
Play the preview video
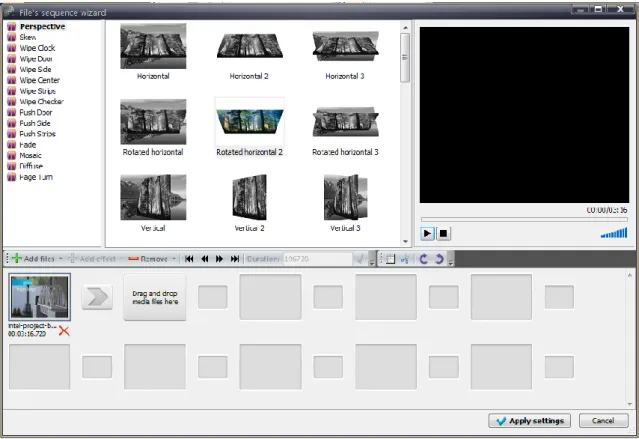click(x=427, y=234)
